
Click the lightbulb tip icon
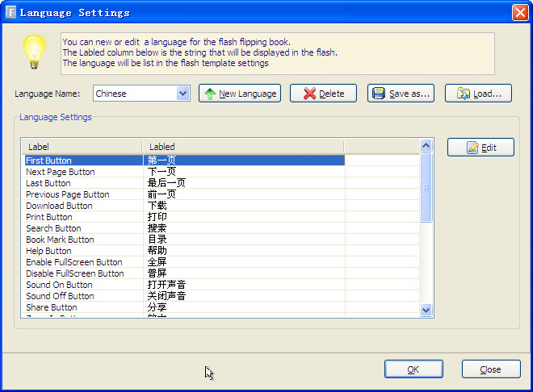(34, 52)
